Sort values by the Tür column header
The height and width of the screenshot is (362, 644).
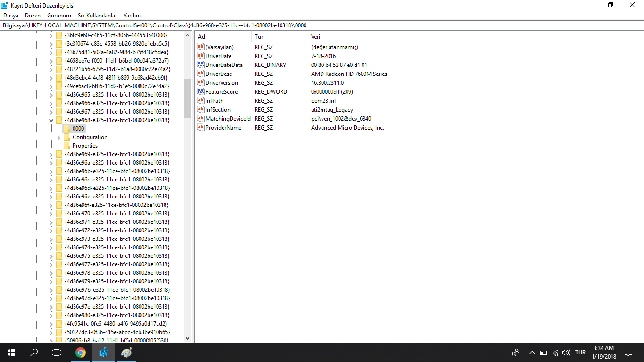[280, 37]
